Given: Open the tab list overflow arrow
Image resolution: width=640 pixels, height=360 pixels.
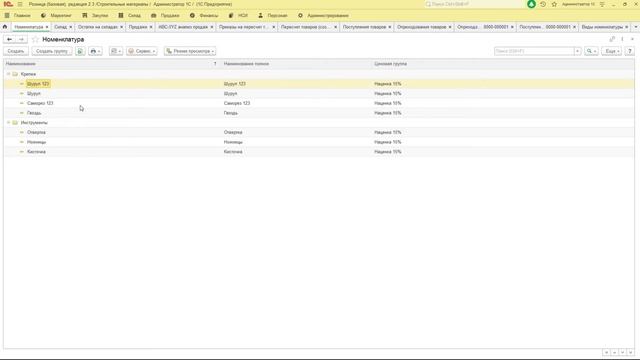Looking at the screenshot, I should [635, 27].
